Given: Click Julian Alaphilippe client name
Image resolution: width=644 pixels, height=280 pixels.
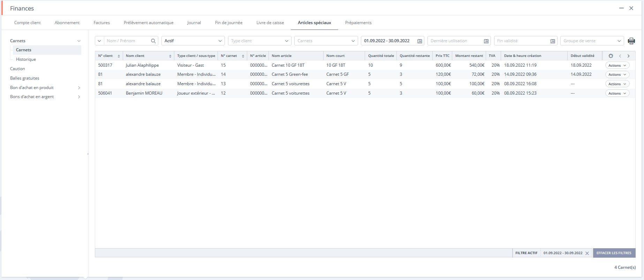Looking at the screenshot, I should (x=142, y=65).
